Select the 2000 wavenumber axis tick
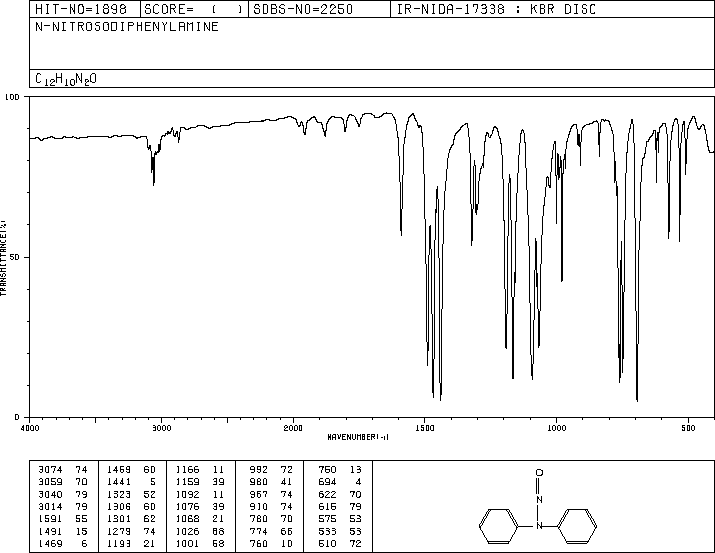 293,428
